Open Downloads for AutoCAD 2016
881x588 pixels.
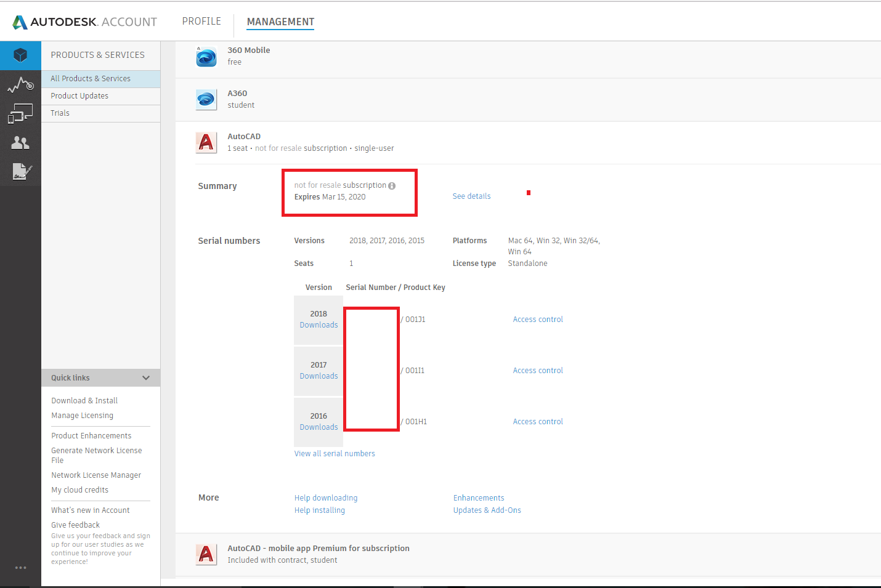tap(319, 427)
